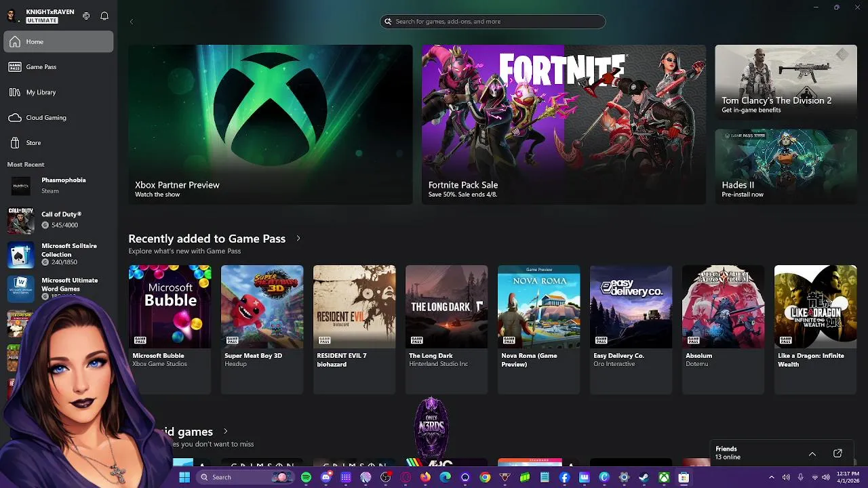
Task: Open the Absolum game card
Action: 723,329
